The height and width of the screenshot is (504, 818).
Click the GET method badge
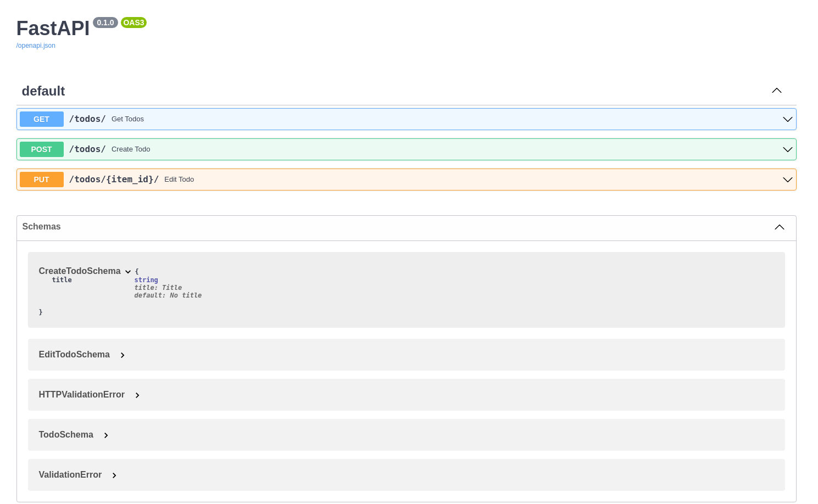click(x=42, y=119)
